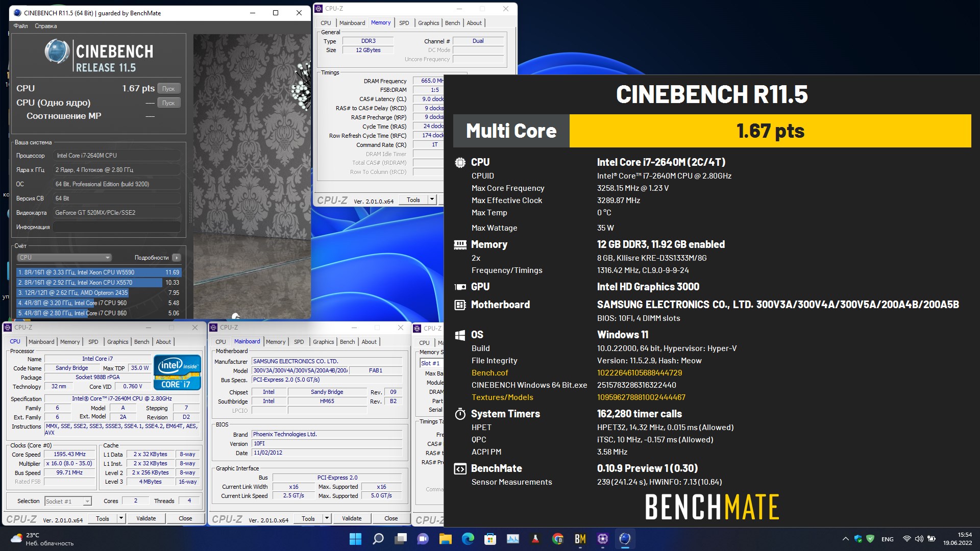Screen dimensions: 980x551
Task: Click the Core Speed value 1595.43 MHz
Action: click(x=69, y=454)
